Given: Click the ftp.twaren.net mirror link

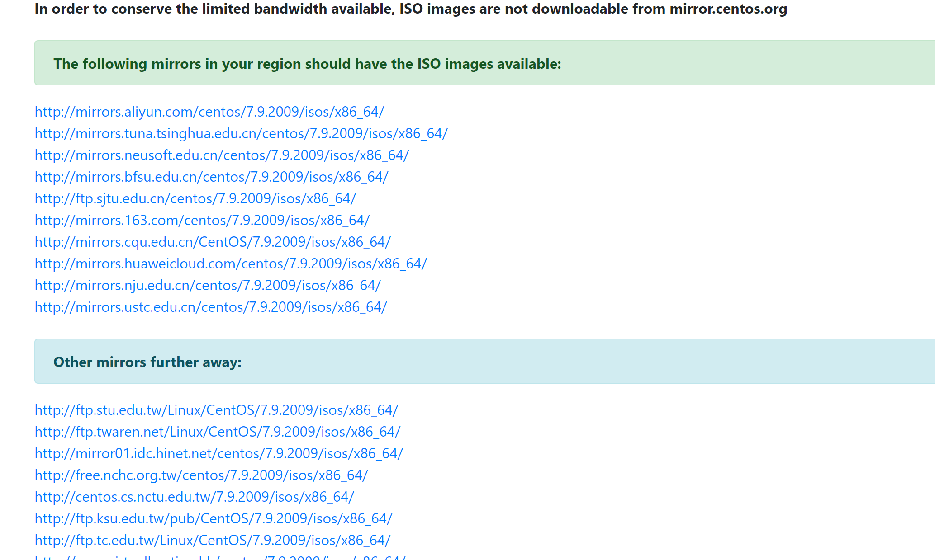Looking at the screenshot, I should [x=218, y=432].
